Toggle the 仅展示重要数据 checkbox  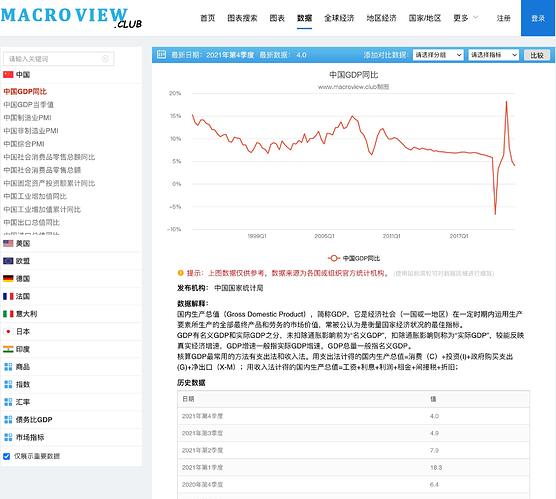(6, 456)
